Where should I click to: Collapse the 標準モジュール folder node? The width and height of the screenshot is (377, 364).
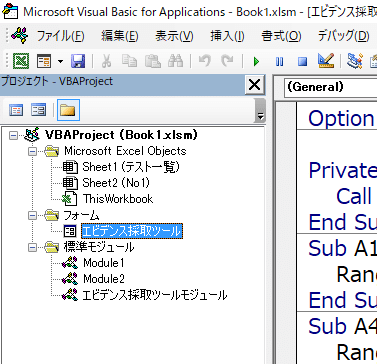pyautogui.click(x=32, y=248)
